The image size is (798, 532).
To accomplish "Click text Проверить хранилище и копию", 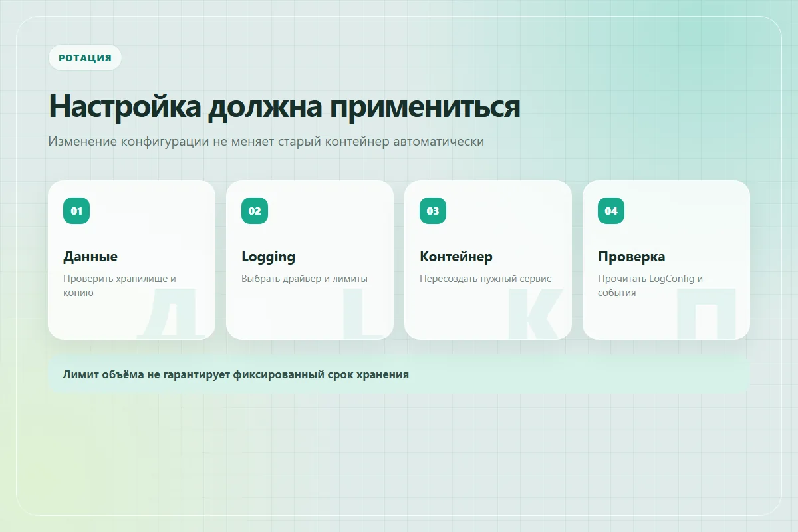I will click(x=120, y=285).
